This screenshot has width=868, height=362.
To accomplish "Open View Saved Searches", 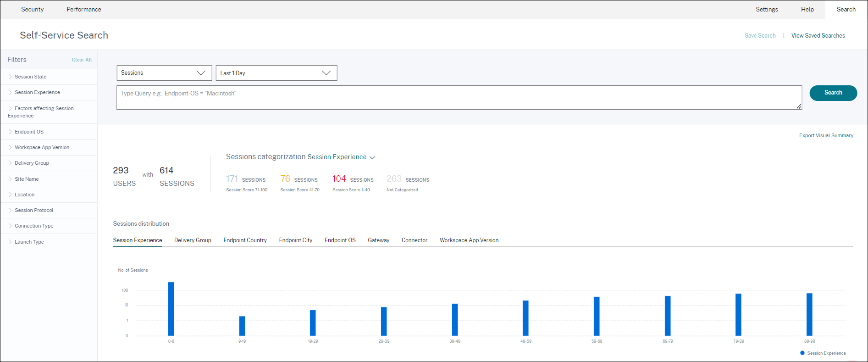I will coord(818,36).
